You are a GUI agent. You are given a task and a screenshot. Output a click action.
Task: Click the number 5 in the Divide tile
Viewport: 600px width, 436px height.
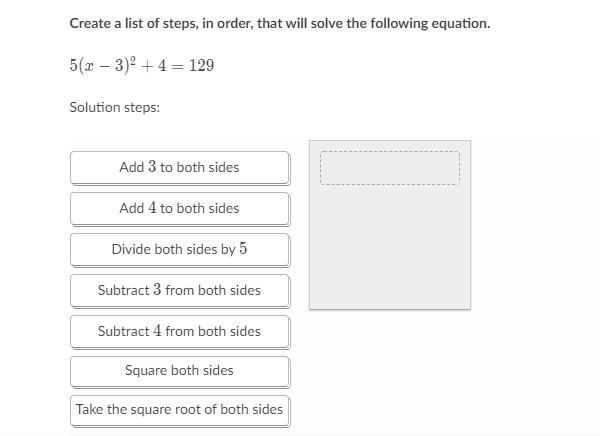point(243,248)
